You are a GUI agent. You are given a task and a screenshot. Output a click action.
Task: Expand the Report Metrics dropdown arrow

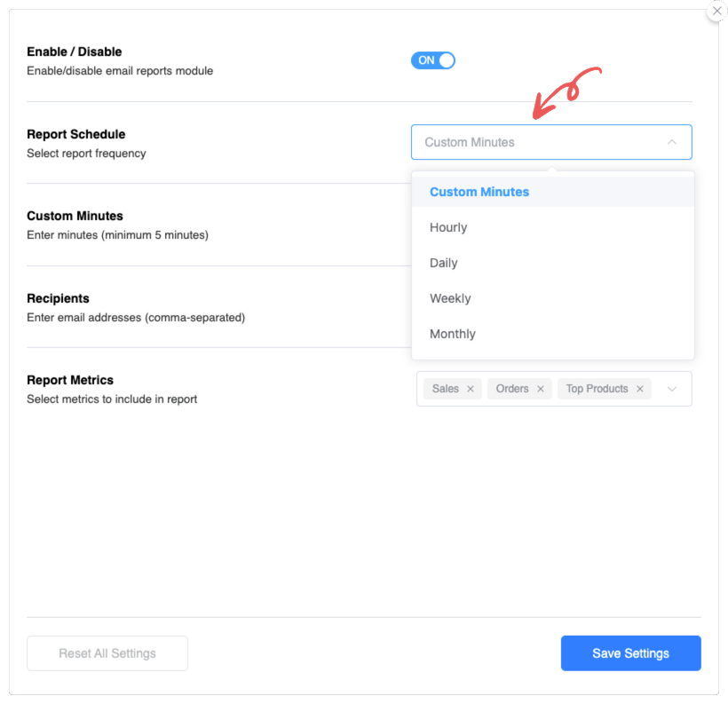672,389
